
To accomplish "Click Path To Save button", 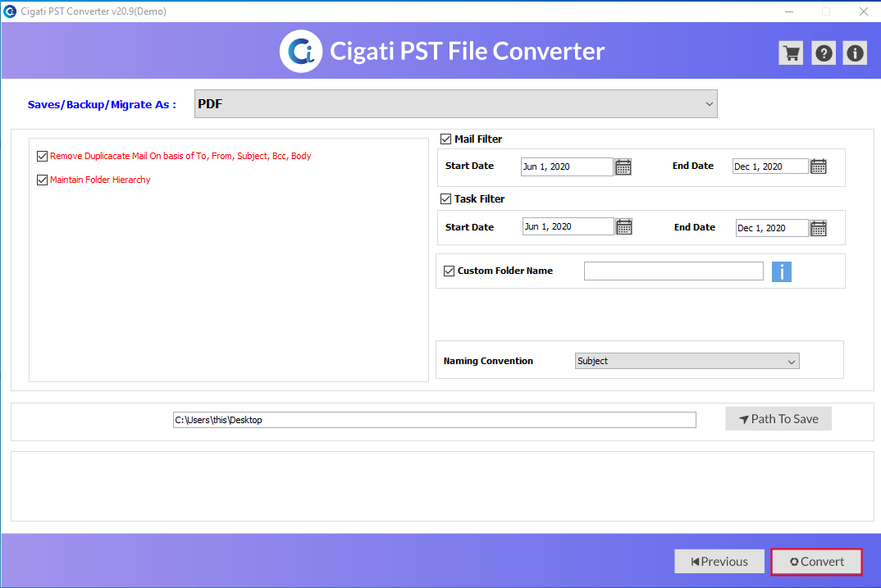I will pyautogui.click(x=778, y=419).
